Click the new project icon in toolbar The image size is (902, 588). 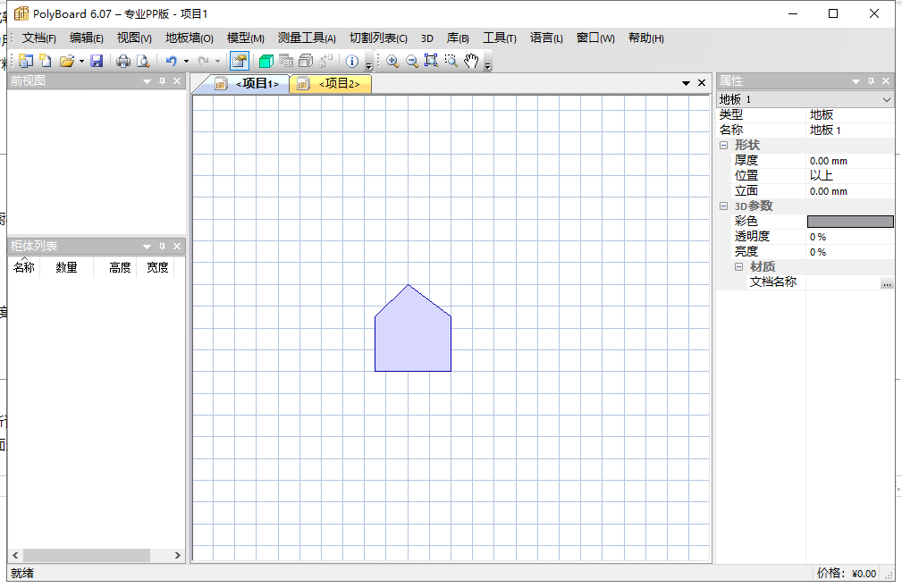[x=26, y=61]
